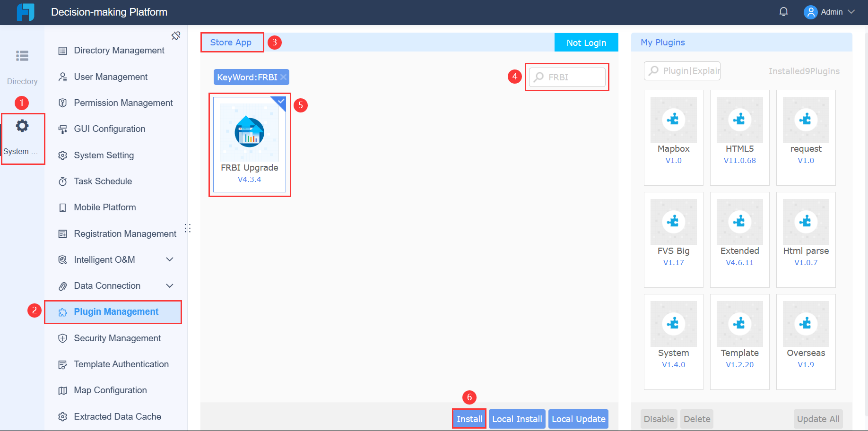Image resolution: width=868 pixels, height=431 pixels.
Task: Click the Task Schedule clock icon
Action: (x=63, y=181)
